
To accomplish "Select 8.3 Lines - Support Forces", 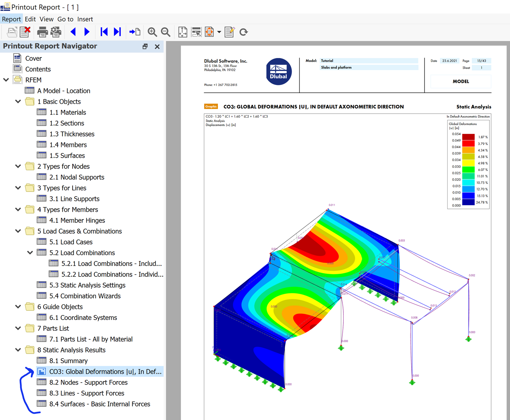I will (87, 393).
